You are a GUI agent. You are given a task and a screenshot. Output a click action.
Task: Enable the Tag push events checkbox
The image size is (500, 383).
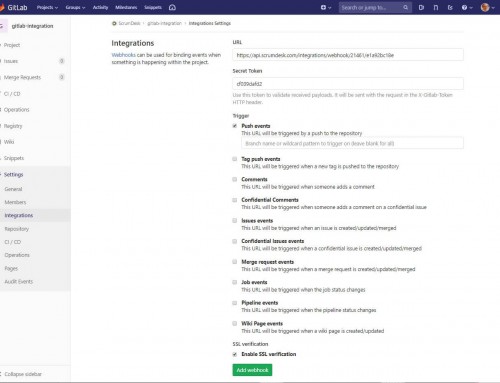(x=235, y=159)
